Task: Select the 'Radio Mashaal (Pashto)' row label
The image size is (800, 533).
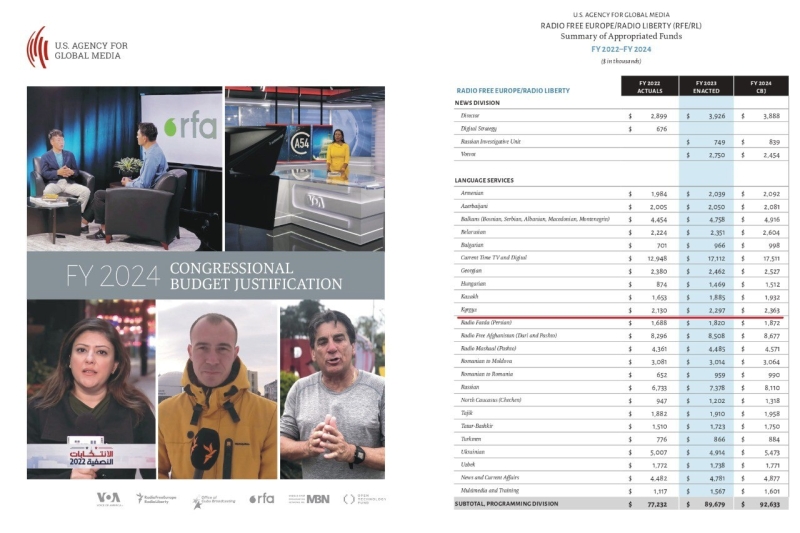Action: (488, 348)
